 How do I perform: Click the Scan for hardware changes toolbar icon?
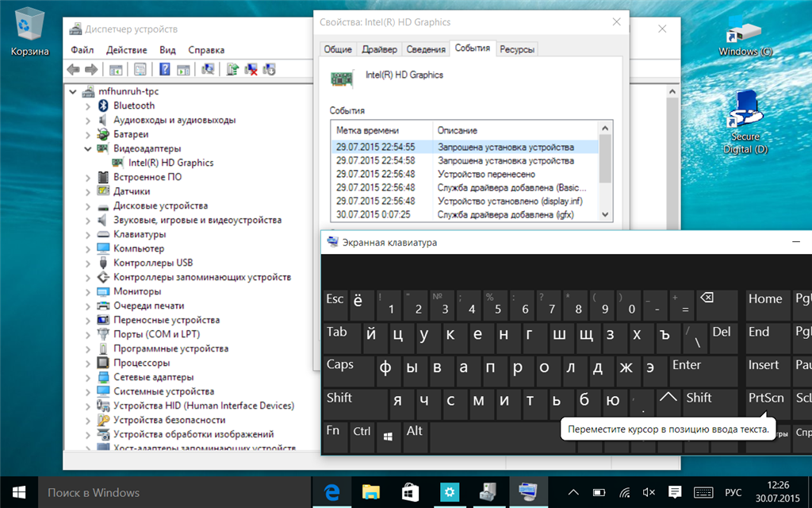(x=209, y=69)
